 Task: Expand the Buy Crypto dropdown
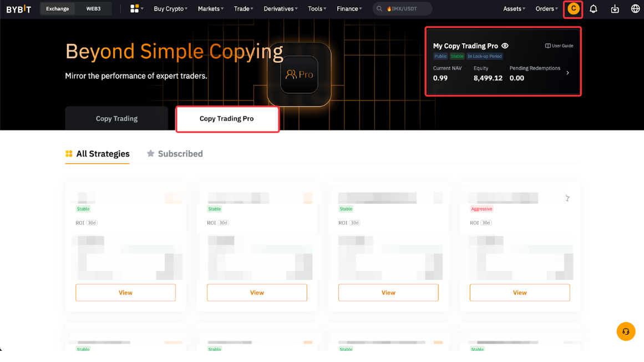click(x=170, y=9)
